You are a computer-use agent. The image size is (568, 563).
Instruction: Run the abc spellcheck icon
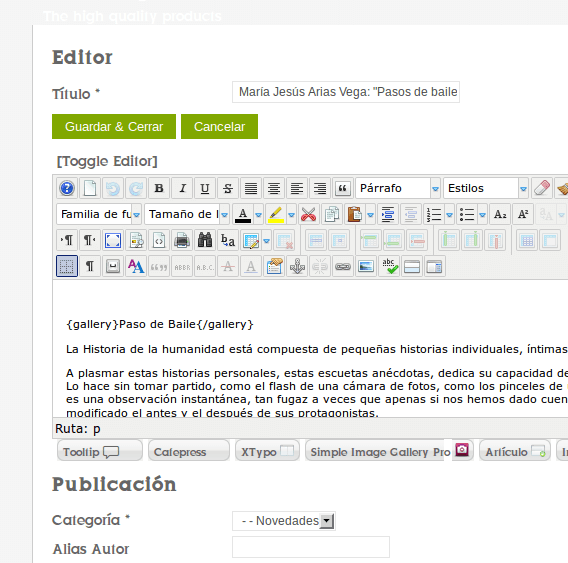pyautogui.click(x=389, y=267)
